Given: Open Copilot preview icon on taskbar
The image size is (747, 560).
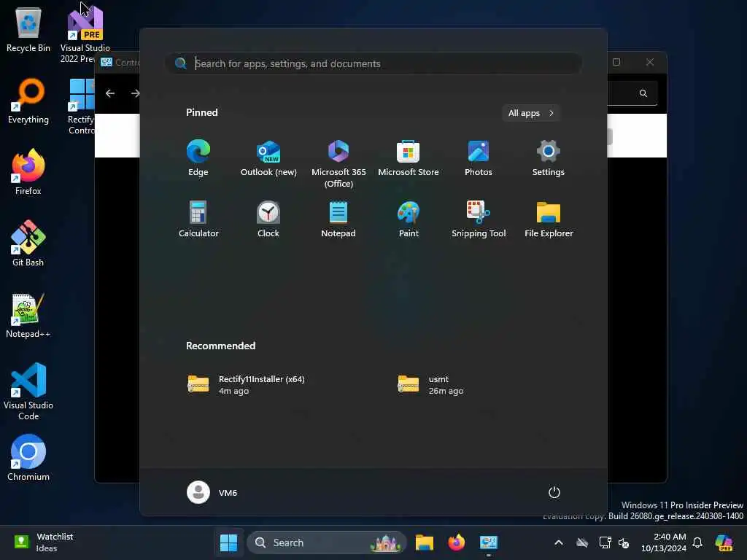Looking at the screenshot, I should pos(724,542).
